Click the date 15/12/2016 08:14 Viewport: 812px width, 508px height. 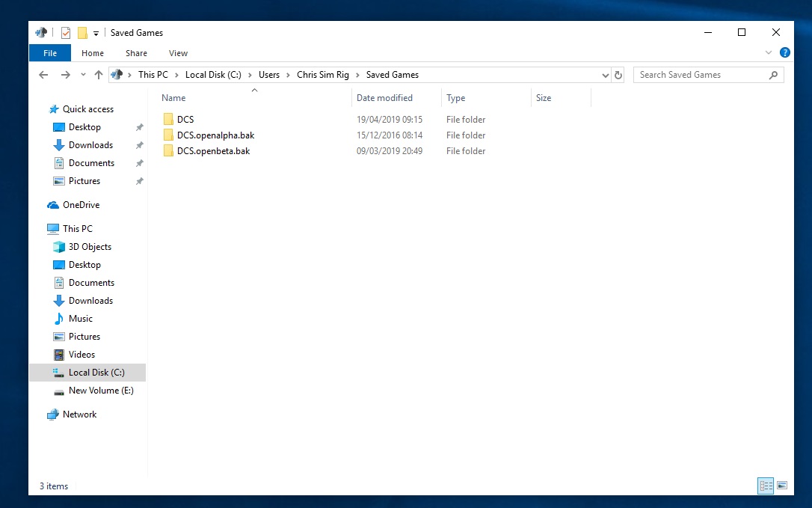click(x=390, y=135)
